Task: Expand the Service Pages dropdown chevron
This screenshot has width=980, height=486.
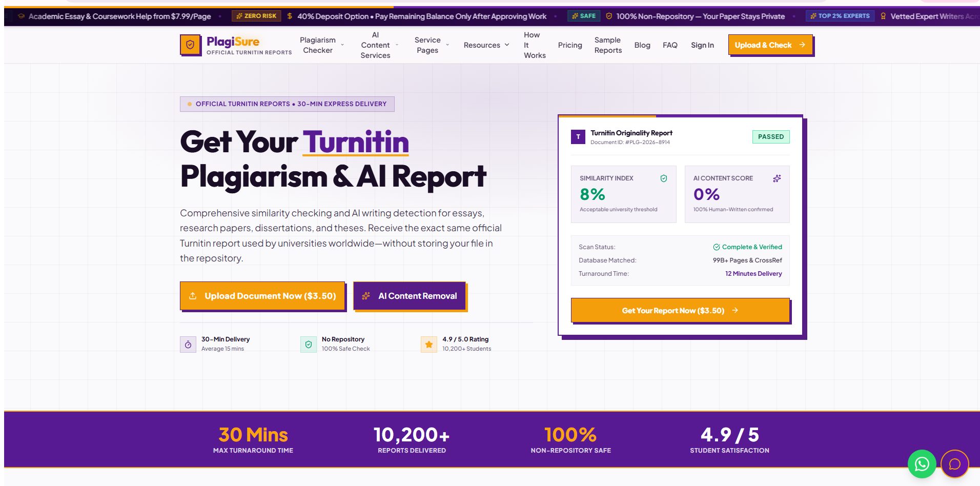Action: 447,45
